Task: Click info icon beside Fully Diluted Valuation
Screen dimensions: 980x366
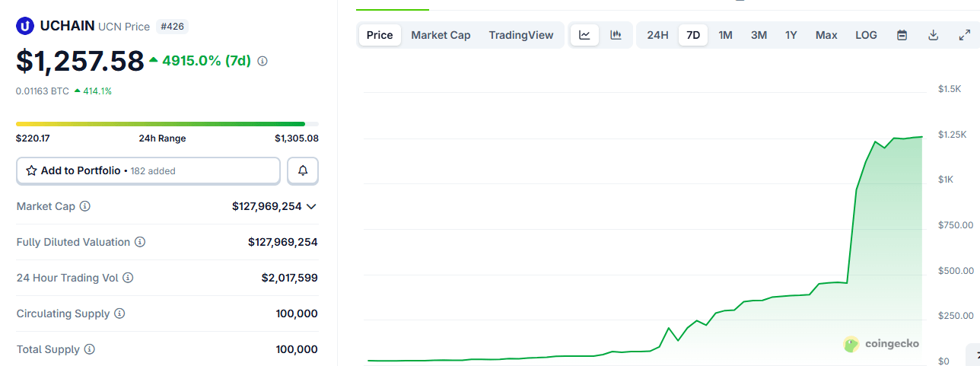Action: pyautogui.click(x=140, y=242)
